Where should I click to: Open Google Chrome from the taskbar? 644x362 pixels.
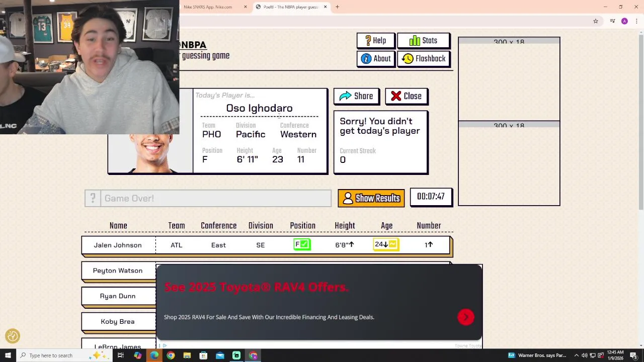pos(171,355)
